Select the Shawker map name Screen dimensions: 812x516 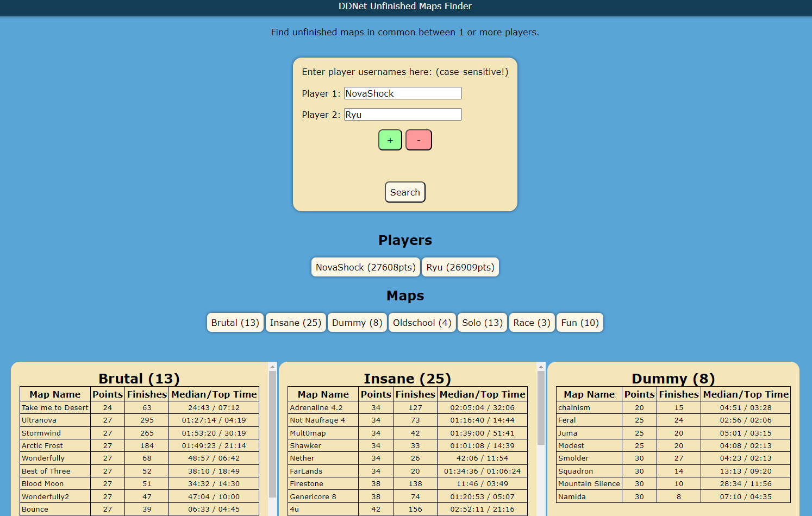(305, 446)
